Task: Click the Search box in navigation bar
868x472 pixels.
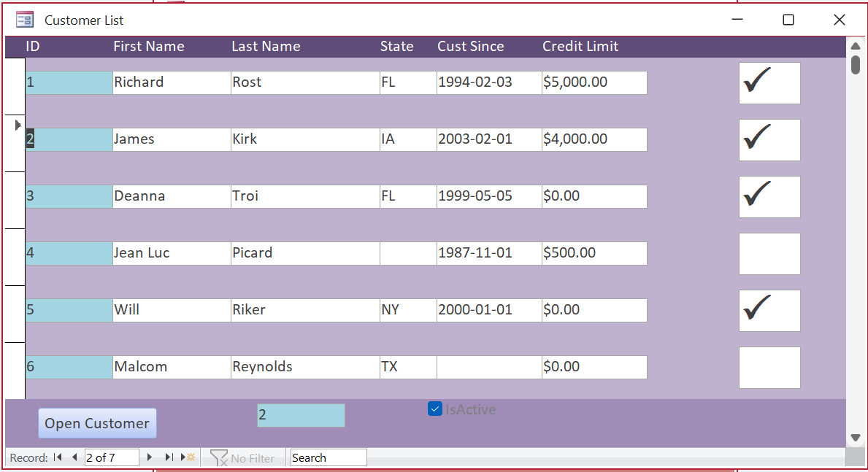Action: point(328,457)
